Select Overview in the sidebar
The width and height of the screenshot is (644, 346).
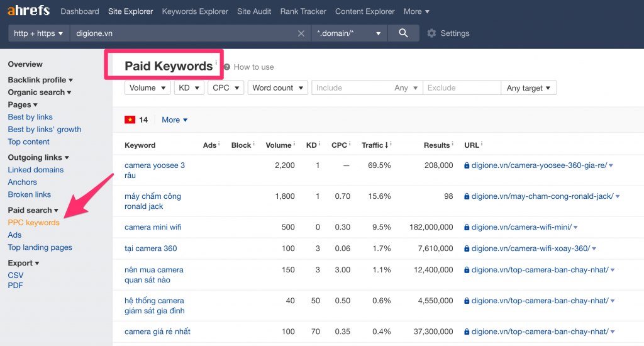[x=25, y=64]
